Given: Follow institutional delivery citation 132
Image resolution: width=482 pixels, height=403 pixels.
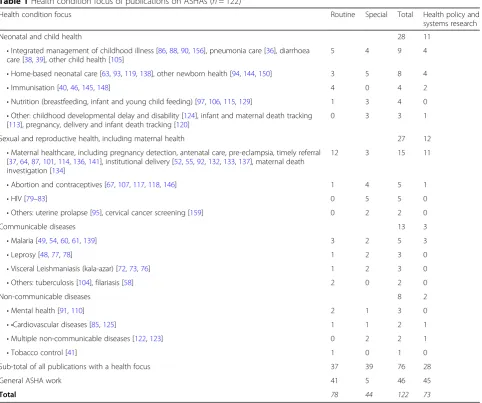Looking at the screenshot, I should (x=214, y=162).
